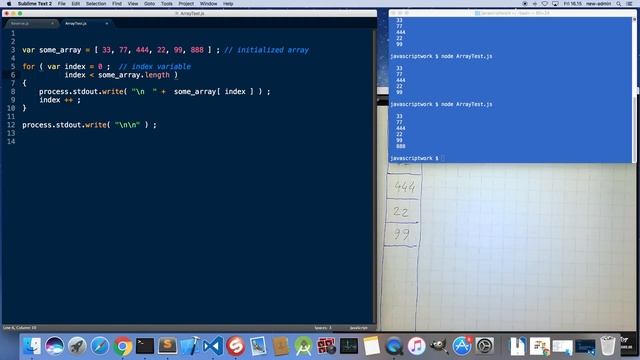Open QuickTime Player from the Dock
Screen dimensions: 640x360
[x=394, y=346]
